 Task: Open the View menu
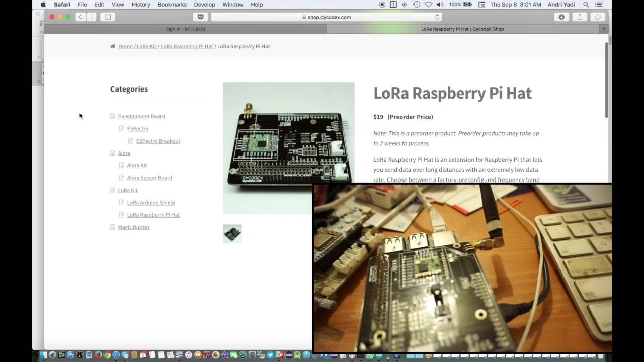click(118, 5)
